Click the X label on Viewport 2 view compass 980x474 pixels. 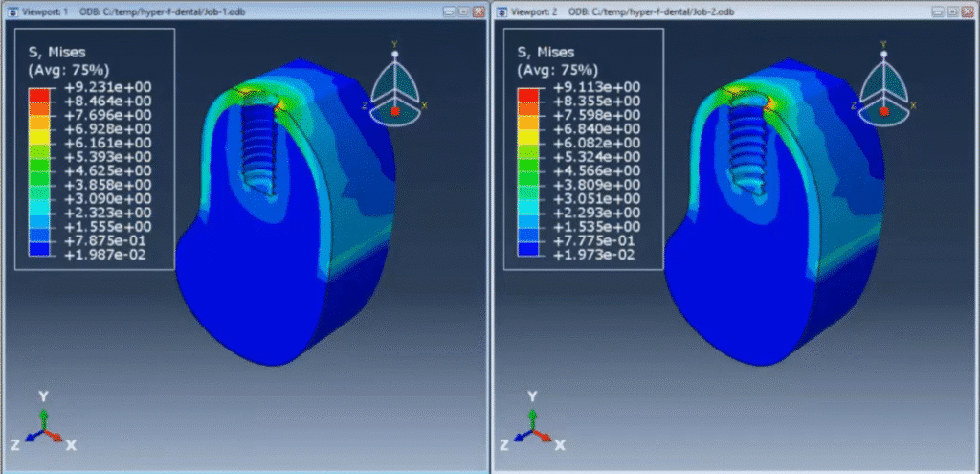[913, 105]
